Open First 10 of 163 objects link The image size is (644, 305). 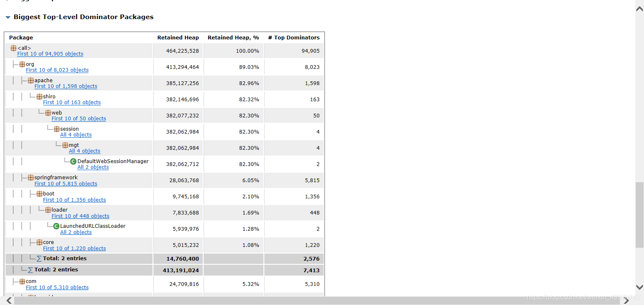tap(72, 102)
